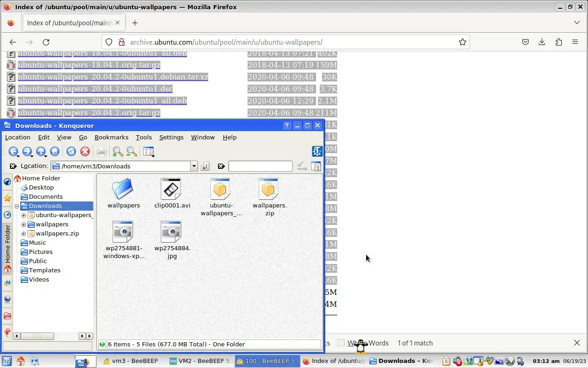Open the Edit menu in Konqueror

click(44, 137)
